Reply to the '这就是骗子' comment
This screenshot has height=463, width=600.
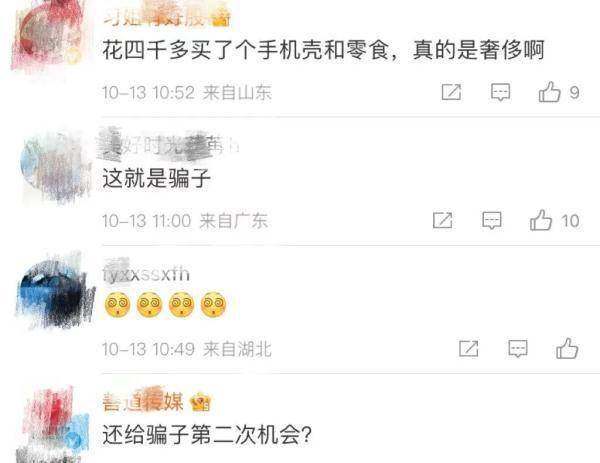pyautogui.click(x=492, y=220)
